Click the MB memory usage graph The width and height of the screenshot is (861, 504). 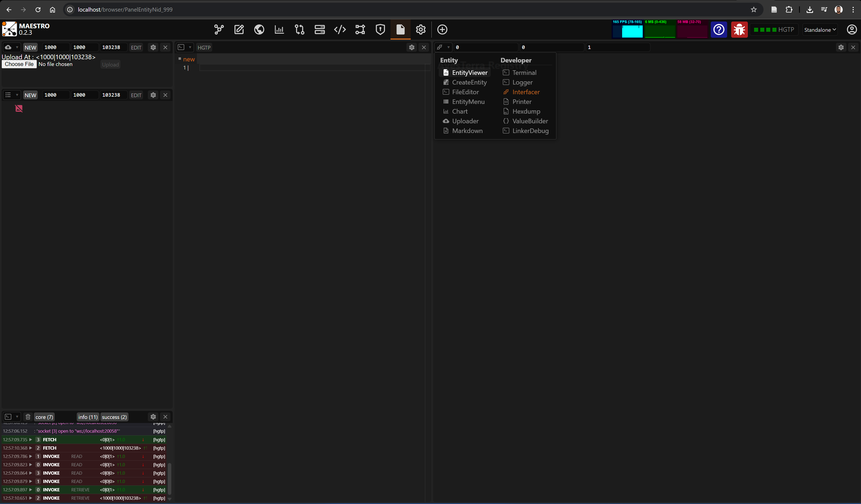tap(692, 29)
